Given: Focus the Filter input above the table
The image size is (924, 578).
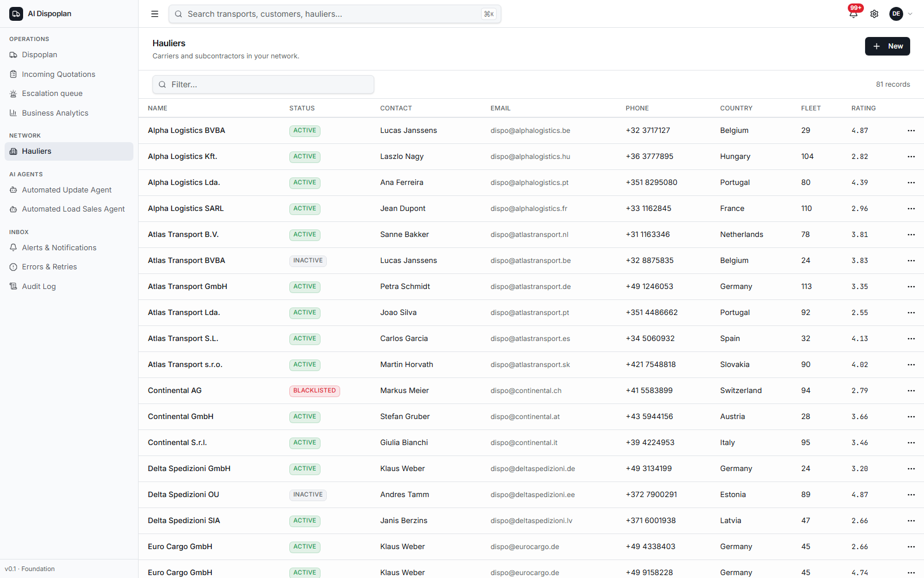Looking at the screenshot, I should pyautogui.click(x=263, y=84).
